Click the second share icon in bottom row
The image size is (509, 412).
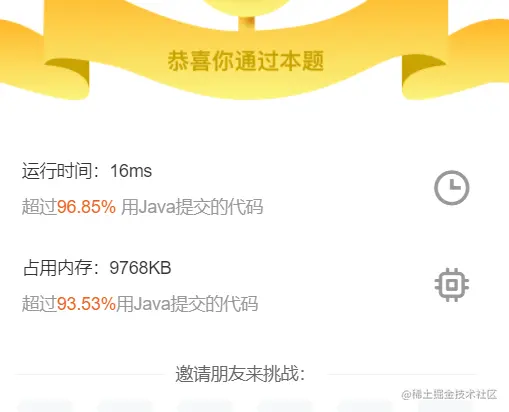(125, 406)
